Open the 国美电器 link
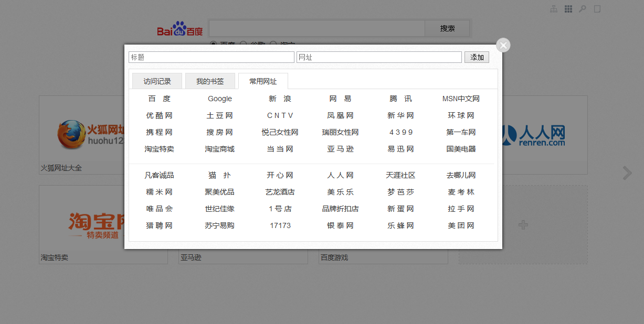The height and width of the screenshot is (324, 644). 461,149
